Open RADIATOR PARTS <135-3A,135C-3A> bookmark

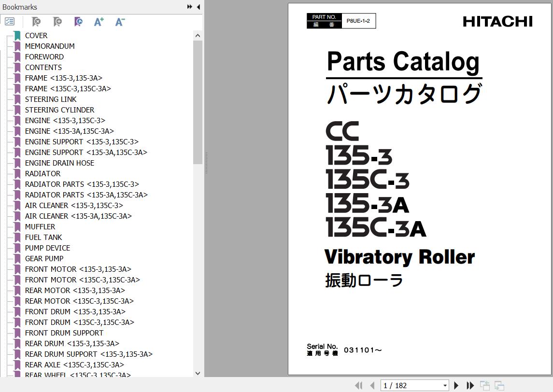coord(86,195)
